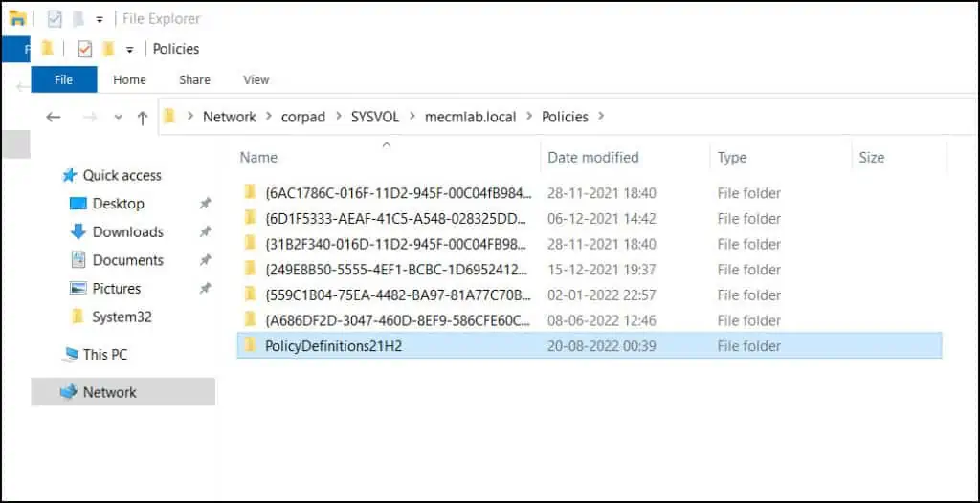Viewport: 980px width, 503px height.
Task: Switch to the View ribbon tab
Action: pyautogui.click(x=256, y=79)
